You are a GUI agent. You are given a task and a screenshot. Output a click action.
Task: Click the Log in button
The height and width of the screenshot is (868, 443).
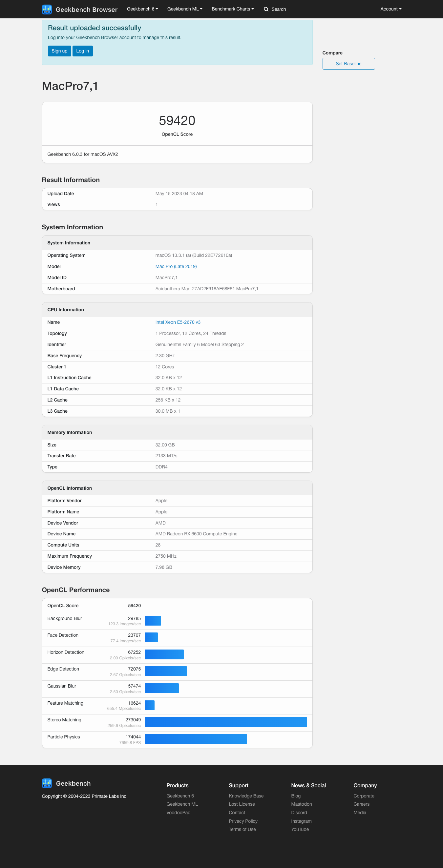pos(83,51)
